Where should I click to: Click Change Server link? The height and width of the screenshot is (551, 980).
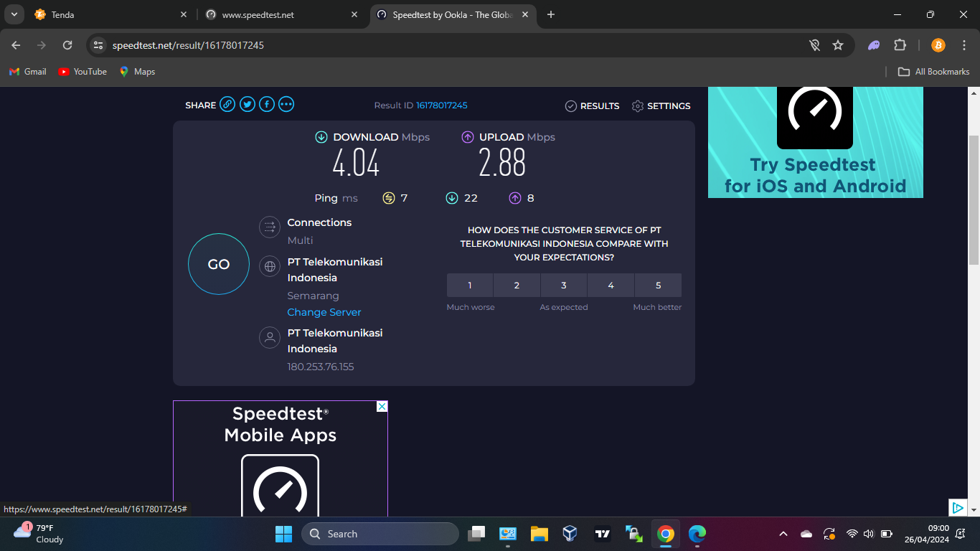pyautogui.click(x=324, y=312)
